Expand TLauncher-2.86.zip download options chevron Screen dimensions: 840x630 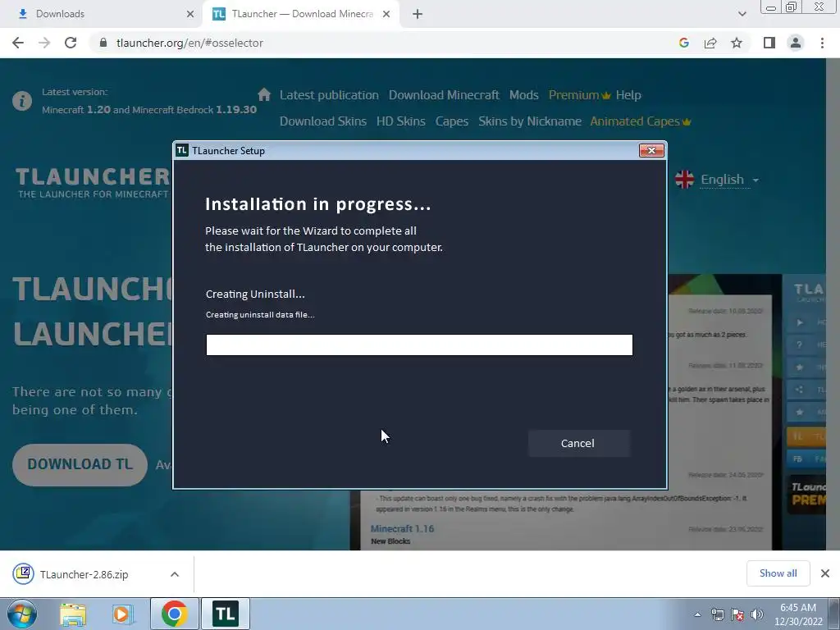click(x=175, y=574)
